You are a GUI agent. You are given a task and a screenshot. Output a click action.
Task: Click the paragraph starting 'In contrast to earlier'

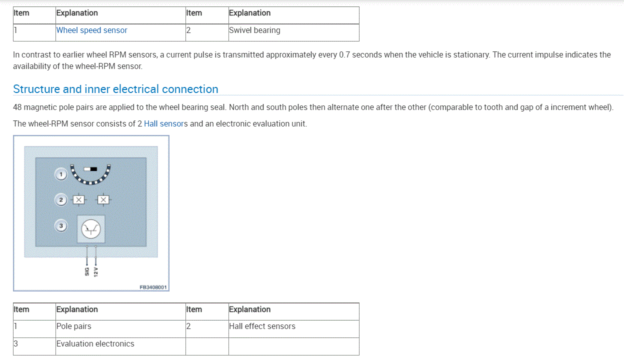coord(312,60)
